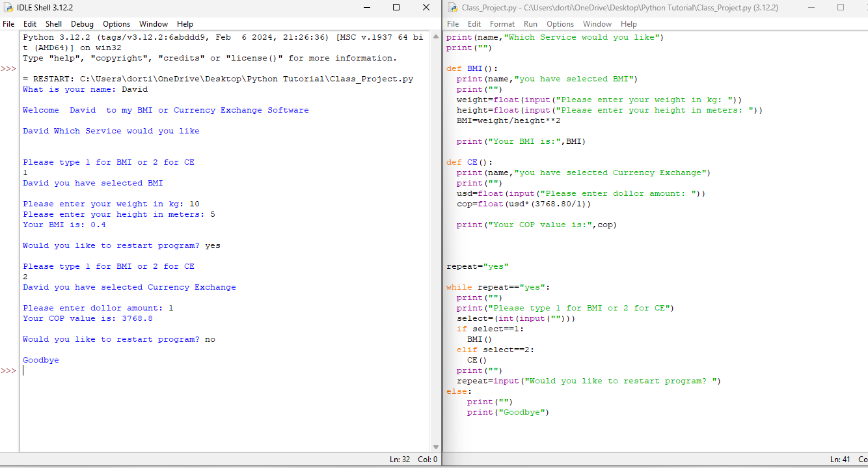Open the Format menu in the editor window

(x=502, y=24)
